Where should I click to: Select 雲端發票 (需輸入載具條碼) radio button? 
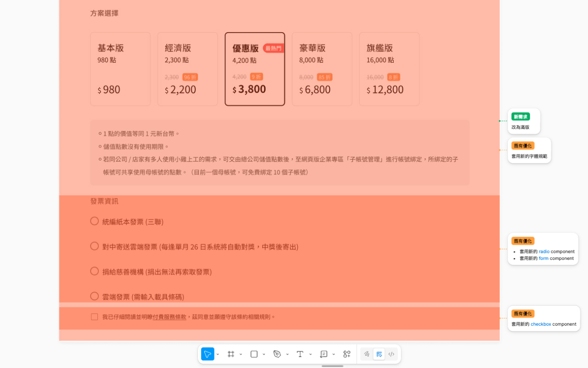coord(95,296)
